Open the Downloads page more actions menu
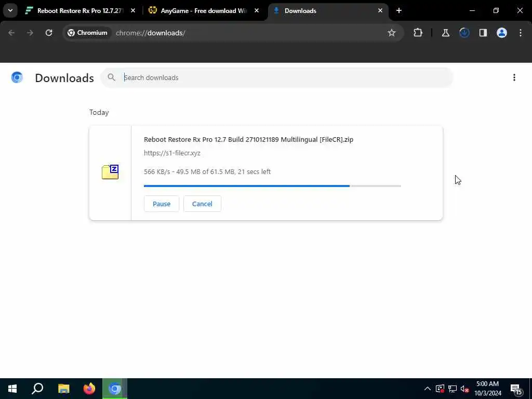Screen dimensions: 532x399 click(x=514, y=78)
